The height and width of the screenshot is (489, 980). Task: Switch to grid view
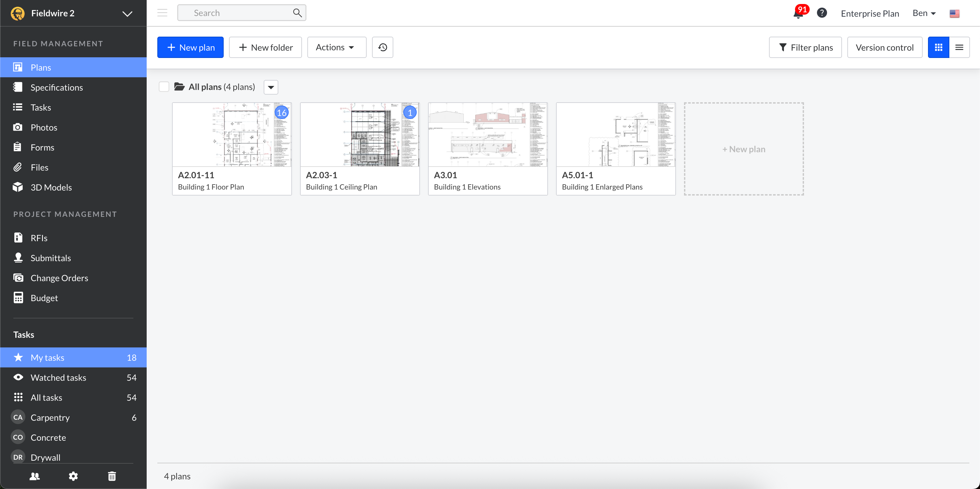tap(938, 48)
